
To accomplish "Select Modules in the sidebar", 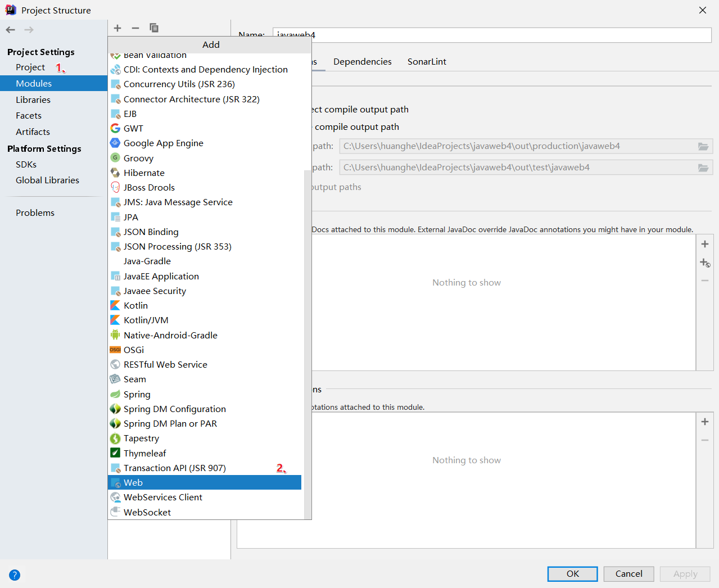I will (x=53, y=83).
